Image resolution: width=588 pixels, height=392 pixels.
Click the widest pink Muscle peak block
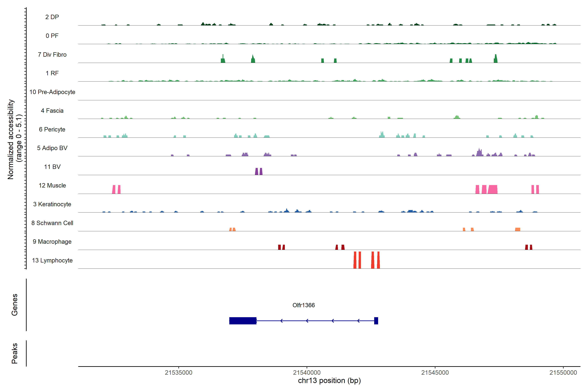(x=493, y=189)
